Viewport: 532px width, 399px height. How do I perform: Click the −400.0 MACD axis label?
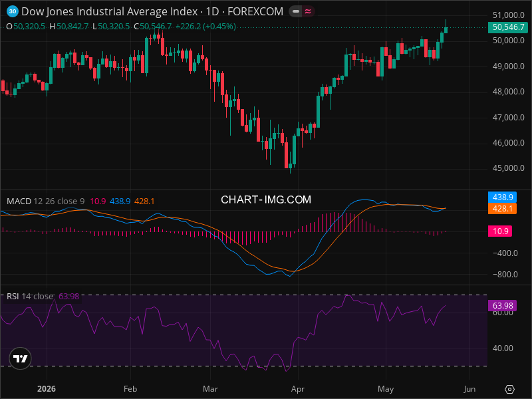(x=505, y=253)
